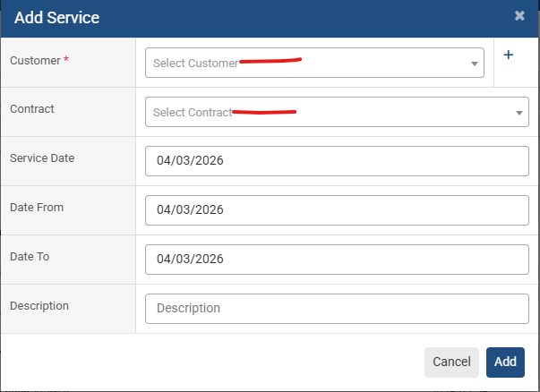Click the Date To input field

point(337,260)
